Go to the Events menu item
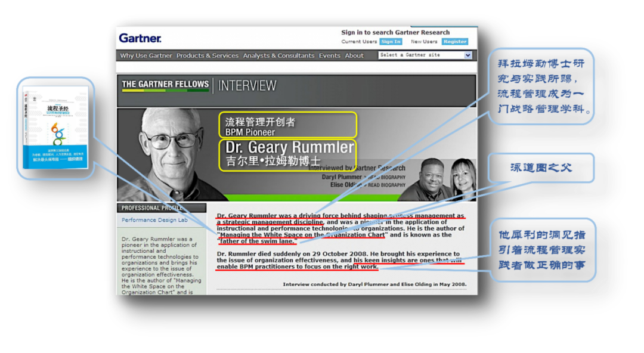Image resolution: width=644 pixels, height=353 pixels. (x=329, y=55)
